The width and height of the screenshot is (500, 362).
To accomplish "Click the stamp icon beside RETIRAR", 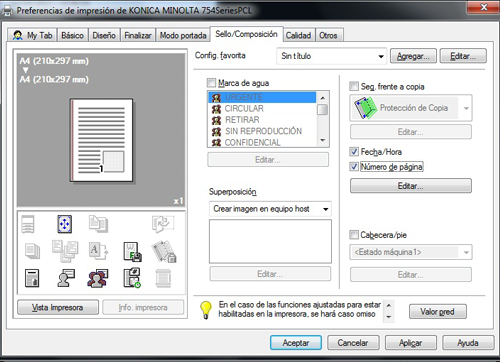I will click(x=216, y=120).
